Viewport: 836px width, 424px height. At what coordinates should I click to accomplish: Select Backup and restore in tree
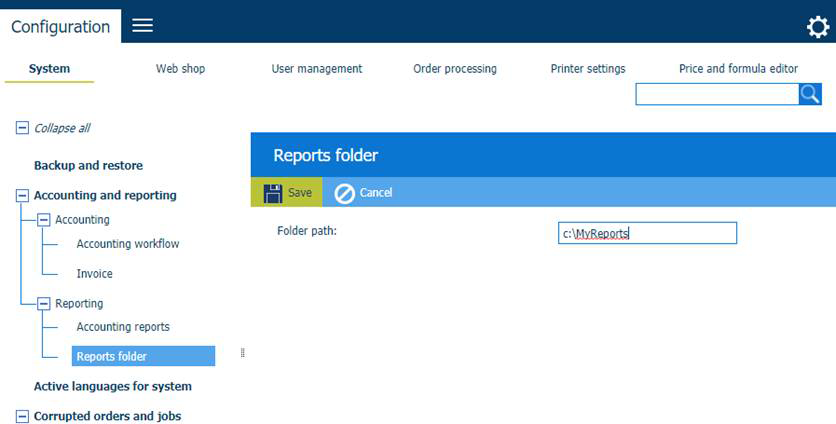88,166
